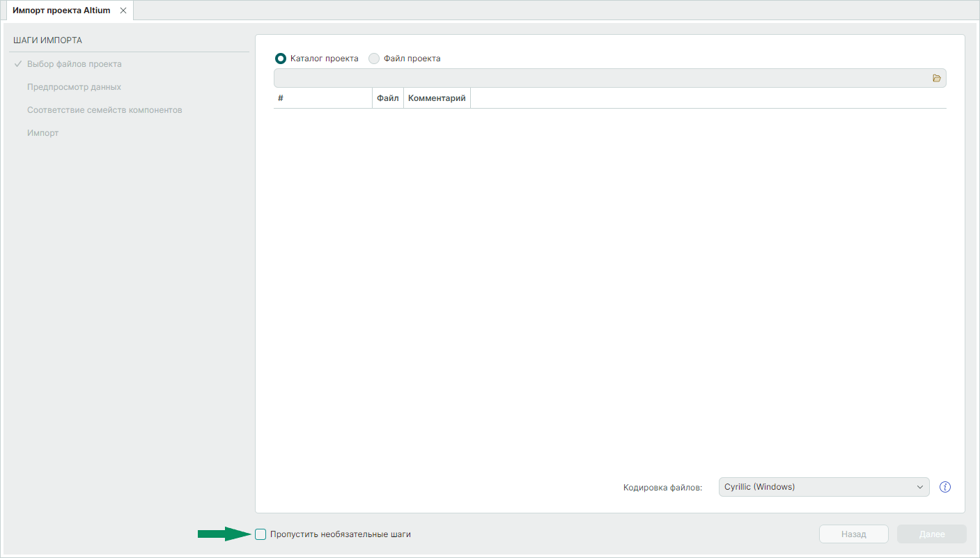The image size is (980, 558).
Task: Click the ШАГИ ИМПОРТА heading
Action: 47,40
